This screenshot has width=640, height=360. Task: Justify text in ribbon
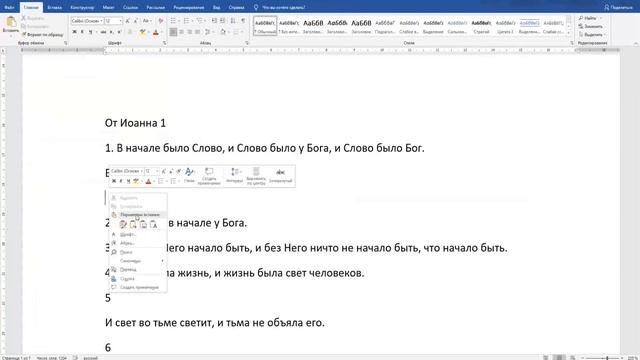pos(198,32)
